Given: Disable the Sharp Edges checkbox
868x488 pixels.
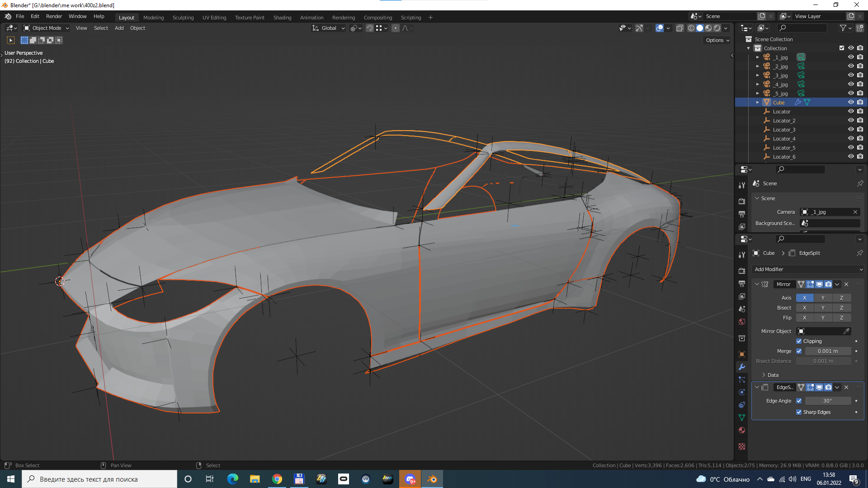Looking at the screenshot, I should tap(799, 412).
